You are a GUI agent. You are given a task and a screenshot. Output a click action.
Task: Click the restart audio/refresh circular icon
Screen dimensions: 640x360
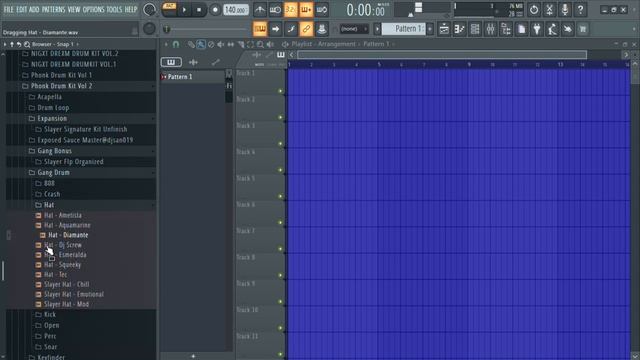click(x=533, y=9)
